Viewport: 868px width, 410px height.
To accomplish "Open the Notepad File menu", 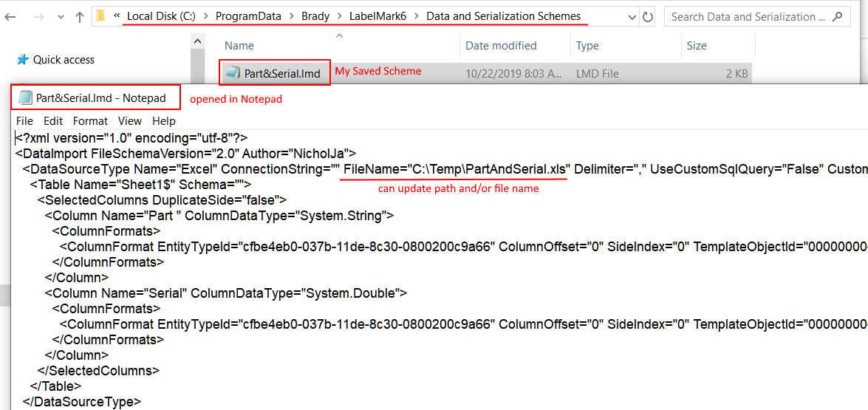I will [x=24, y=120].
